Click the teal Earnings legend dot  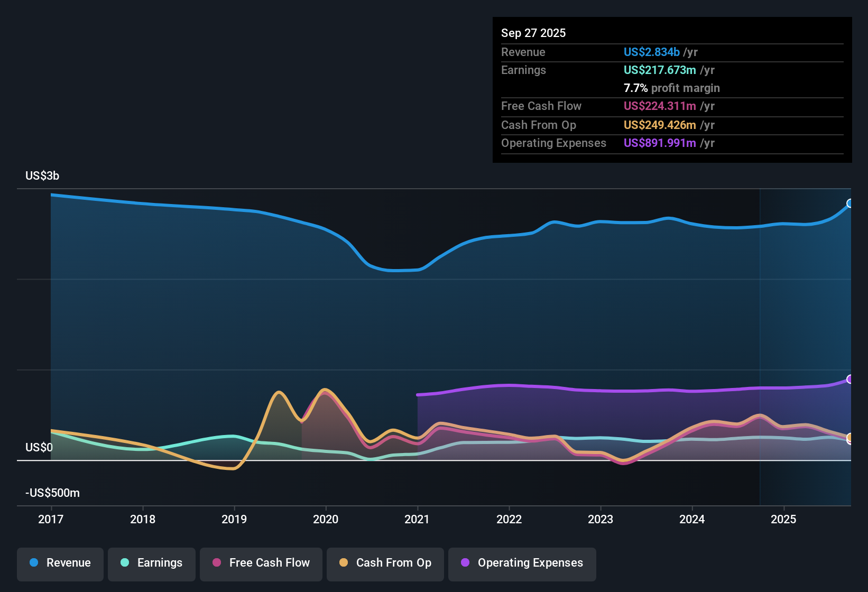pyautogui.click(x=125, y=563)
